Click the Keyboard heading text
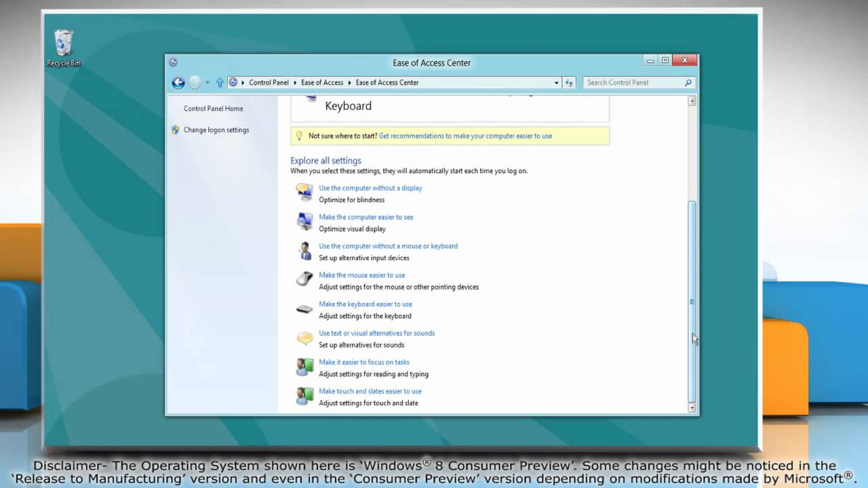Viewport: 868px width, 488px height. [349, 106]
